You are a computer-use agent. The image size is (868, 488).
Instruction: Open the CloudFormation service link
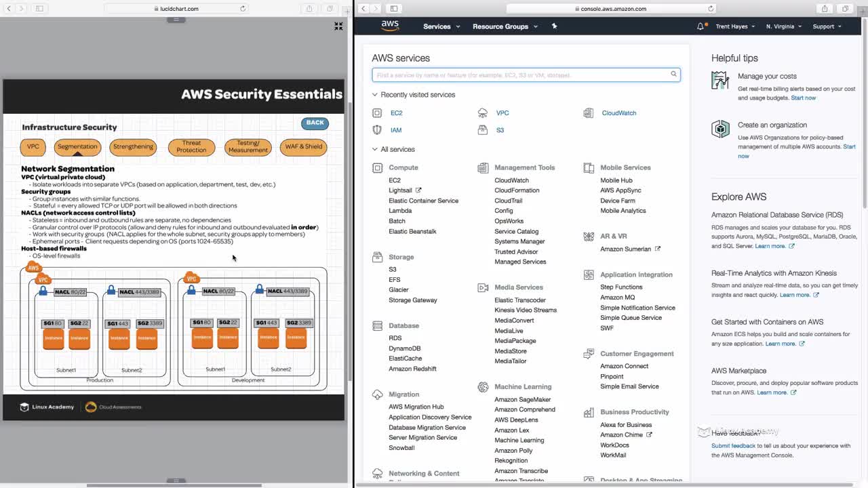517,190
